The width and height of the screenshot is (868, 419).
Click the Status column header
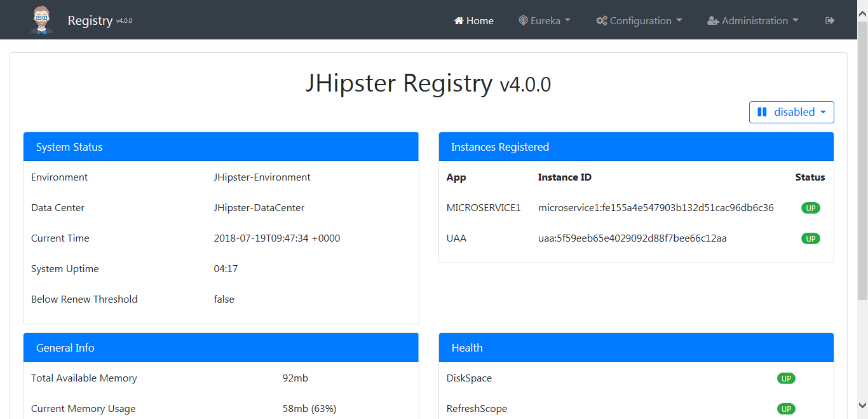[810, 177]
